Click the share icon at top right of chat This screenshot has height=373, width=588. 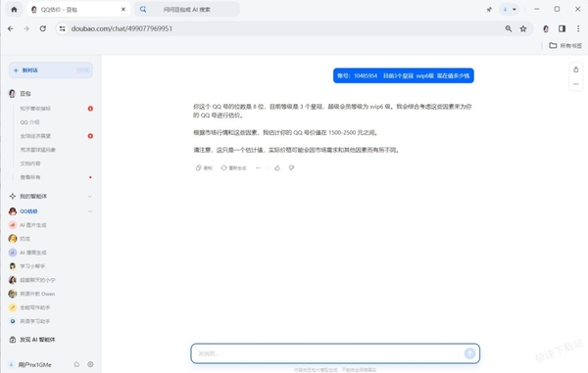tap(576, 70)
